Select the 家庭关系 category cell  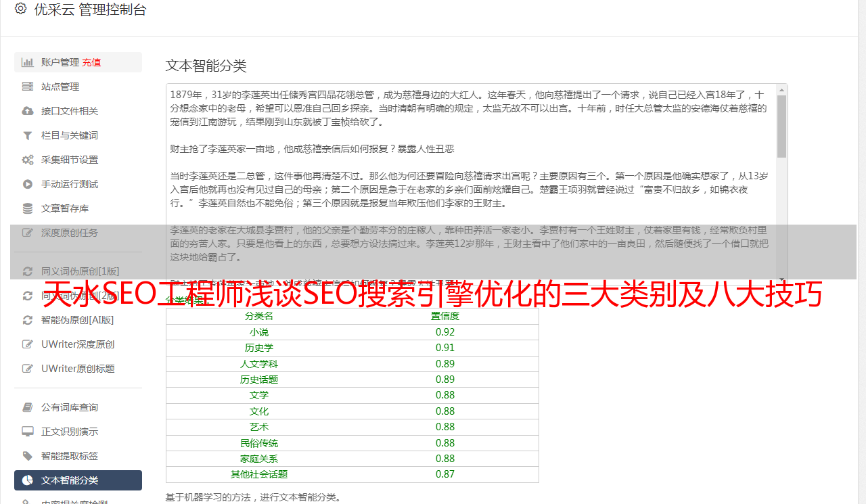pos(259,459)
